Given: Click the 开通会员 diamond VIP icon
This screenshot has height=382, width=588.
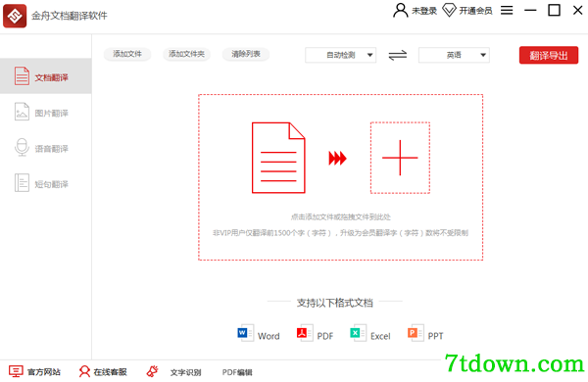Looking at the screenshot, I should [x=449, y=11].
